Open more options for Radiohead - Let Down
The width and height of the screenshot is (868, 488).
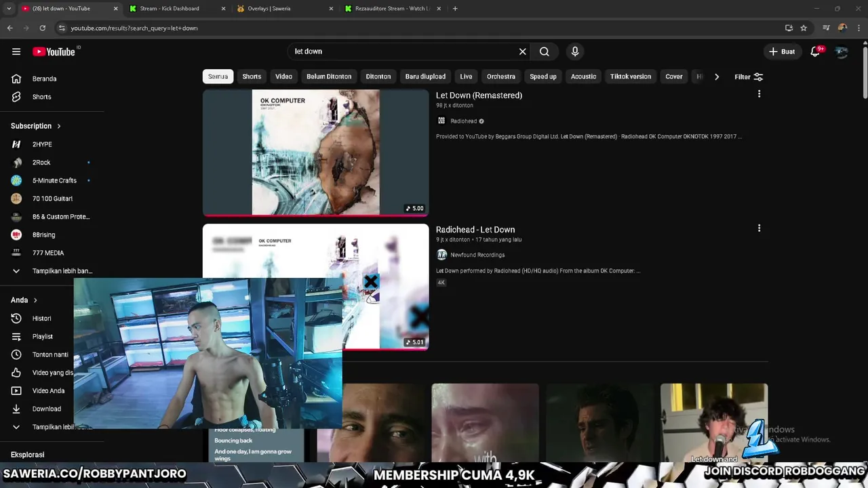[x=759, y=228]
